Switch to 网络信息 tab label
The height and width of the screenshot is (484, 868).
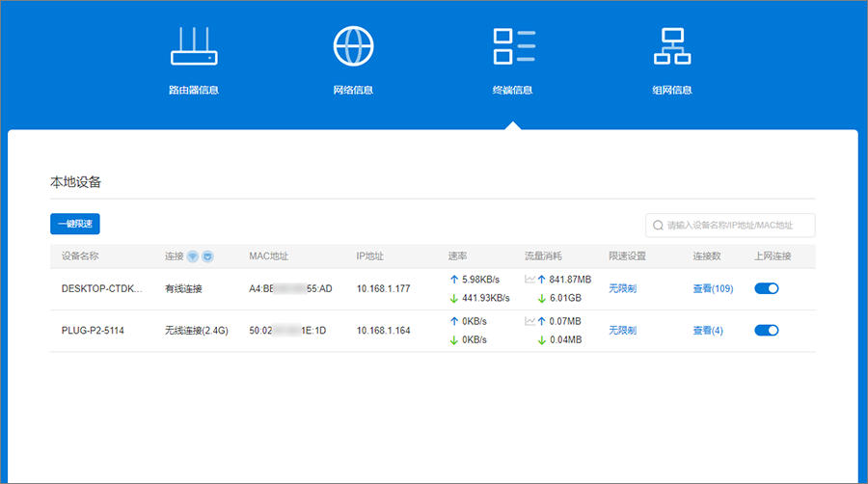tap(353, 91)
